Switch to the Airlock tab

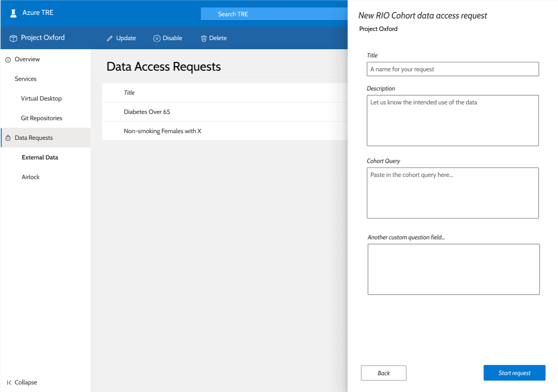30,177
